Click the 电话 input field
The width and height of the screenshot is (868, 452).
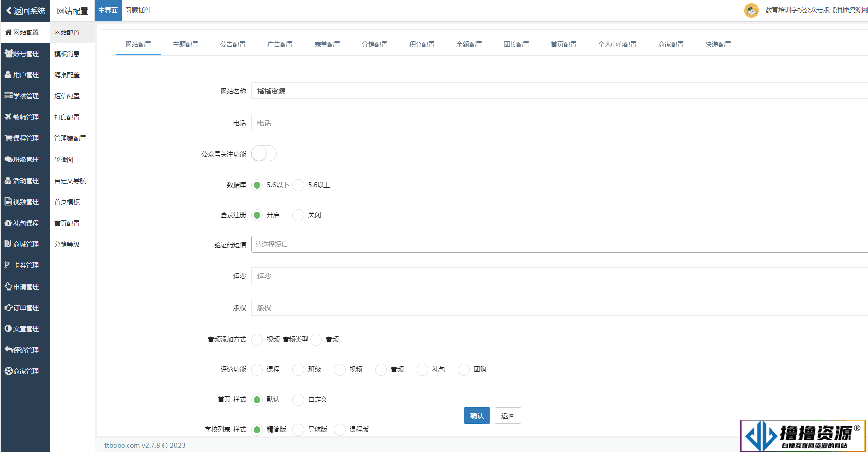pyautogui.click(x=559, y=122)
